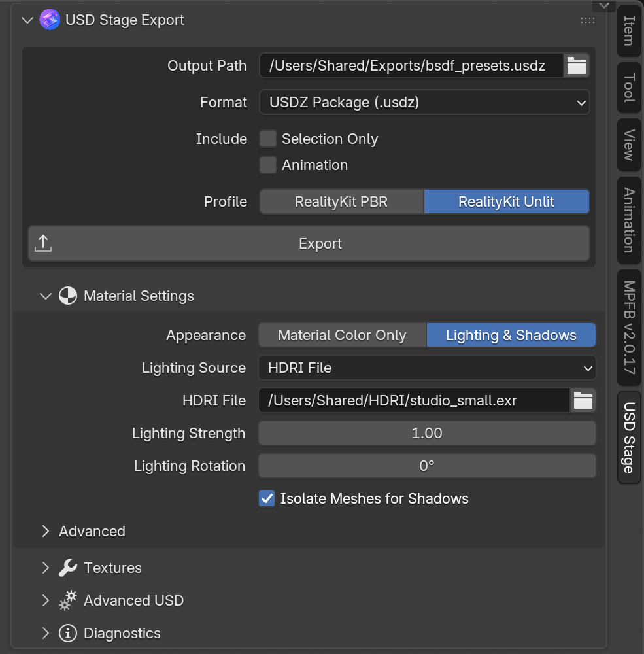Open the Format dropdown

[424, 102]
